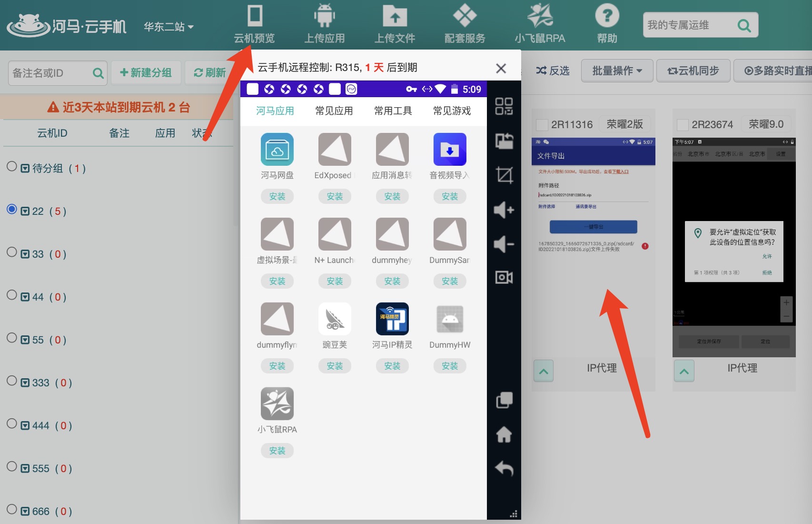Open the 帮助 question mark icon
This screenshot has width=812, height=524.
(607, 16)
